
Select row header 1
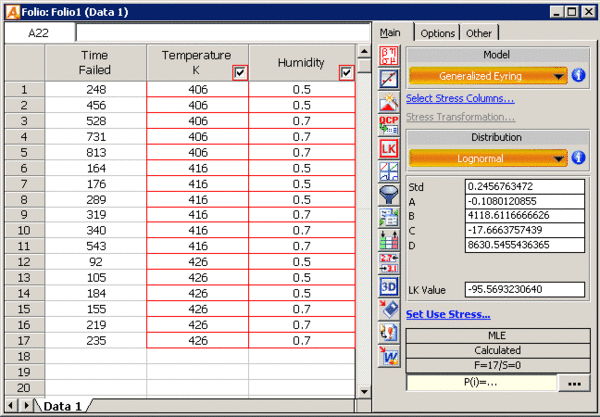24,90
